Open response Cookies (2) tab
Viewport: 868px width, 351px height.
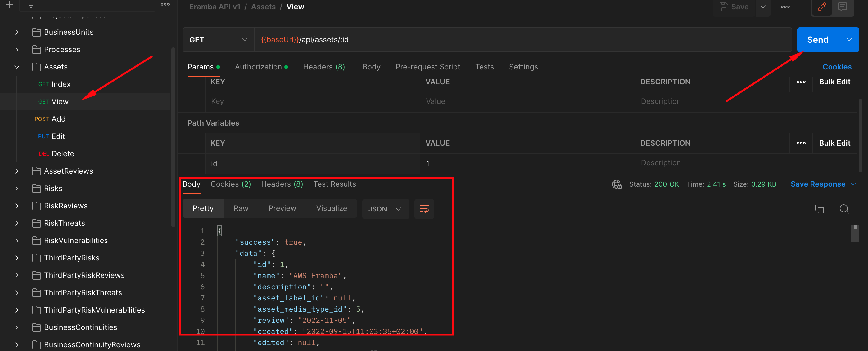(230, 184)
